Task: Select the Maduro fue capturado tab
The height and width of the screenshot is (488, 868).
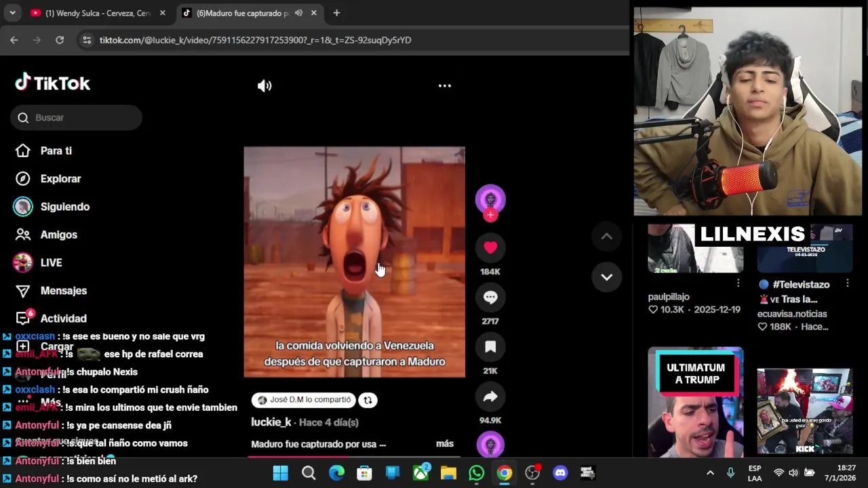Action: tap(241, 13)
